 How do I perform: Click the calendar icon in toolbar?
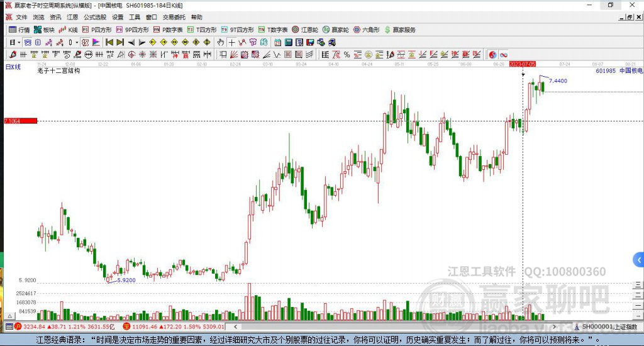(277, 42)
